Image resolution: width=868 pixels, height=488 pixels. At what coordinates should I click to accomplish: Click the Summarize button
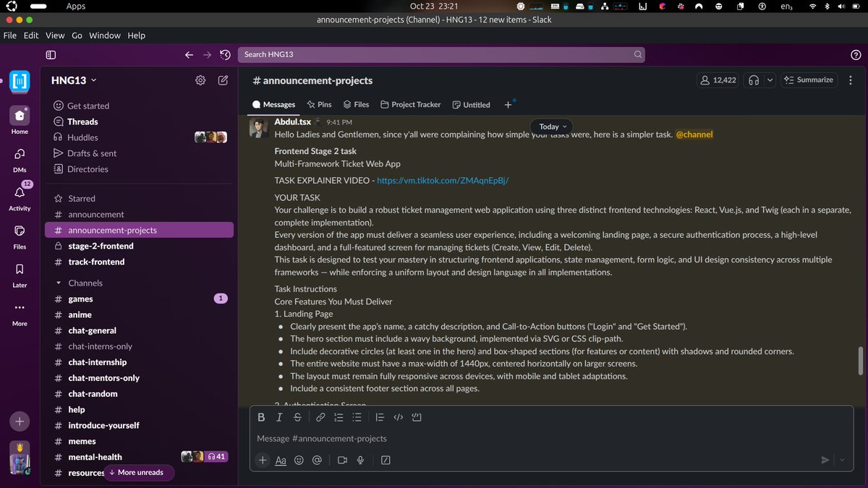click(808, 80)
